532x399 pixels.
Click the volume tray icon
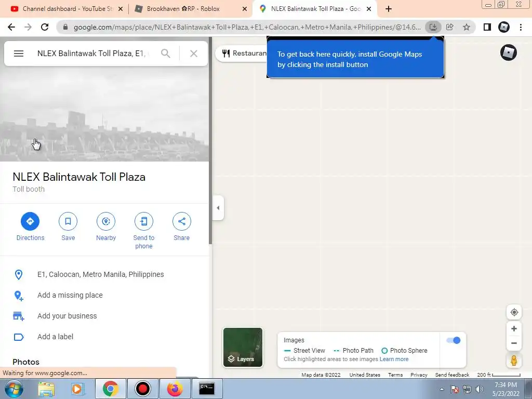click(x=480, y=389)
